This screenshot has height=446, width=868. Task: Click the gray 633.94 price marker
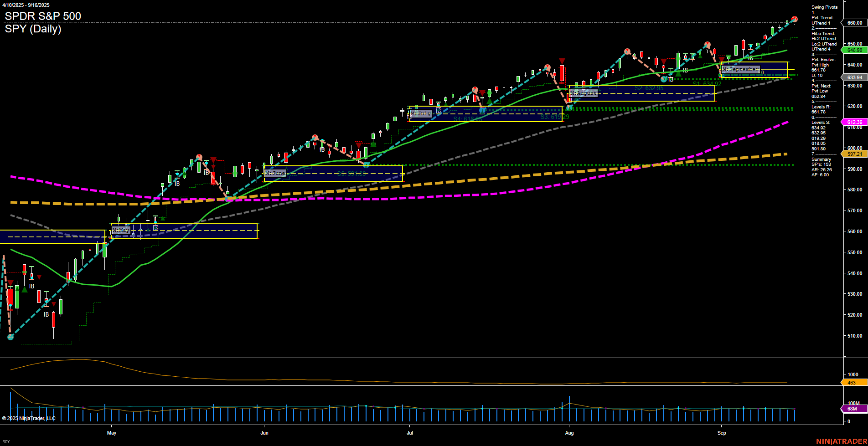point(854,77)
